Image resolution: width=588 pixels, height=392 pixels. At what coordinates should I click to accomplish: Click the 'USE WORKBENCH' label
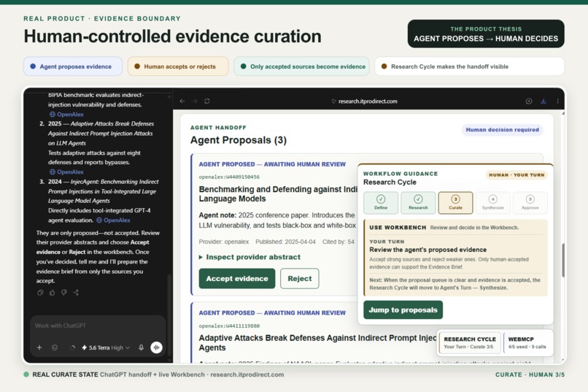[398, 228]
